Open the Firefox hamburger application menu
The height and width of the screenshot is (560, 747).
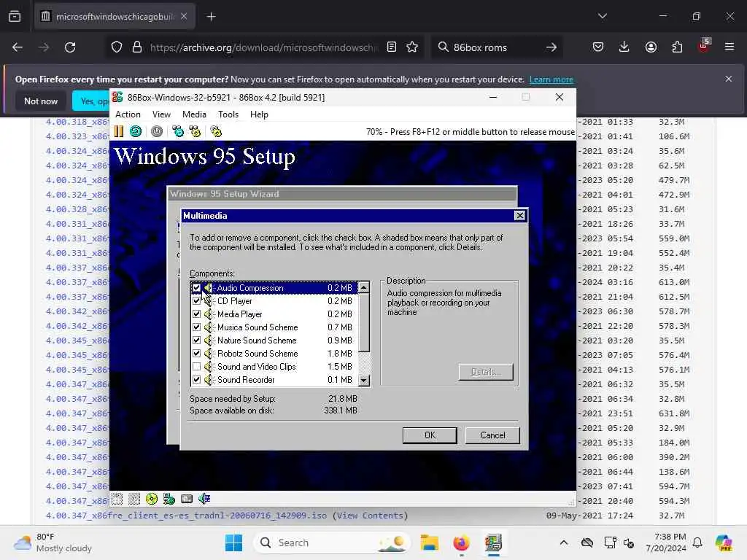point(729,47)
